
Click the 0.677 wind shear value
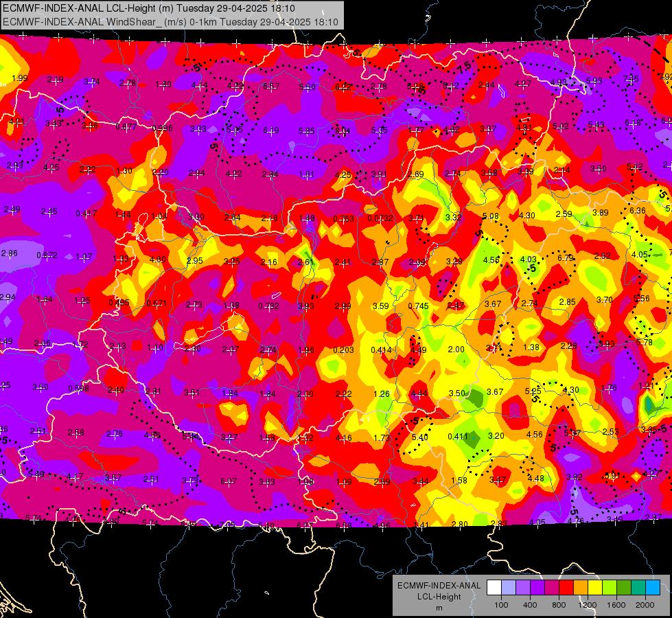pos(126,127)
